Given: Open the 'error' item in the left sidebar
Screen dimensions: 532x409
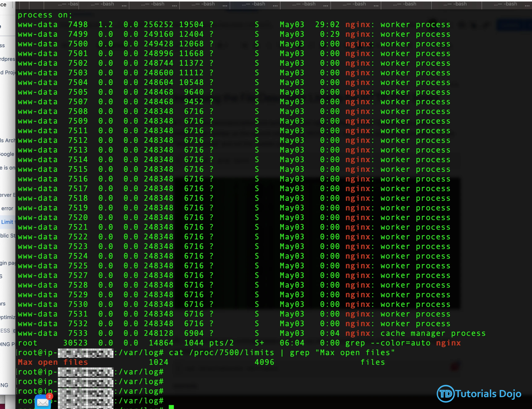Looking at the screenshot, I should 7,208.
